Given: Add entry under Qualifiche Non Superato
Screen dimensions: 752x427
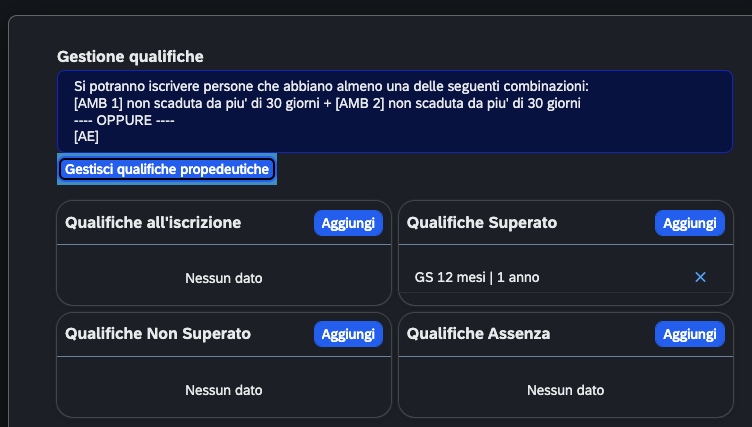Looking at the screenshot, I should [x=348, y=333].
